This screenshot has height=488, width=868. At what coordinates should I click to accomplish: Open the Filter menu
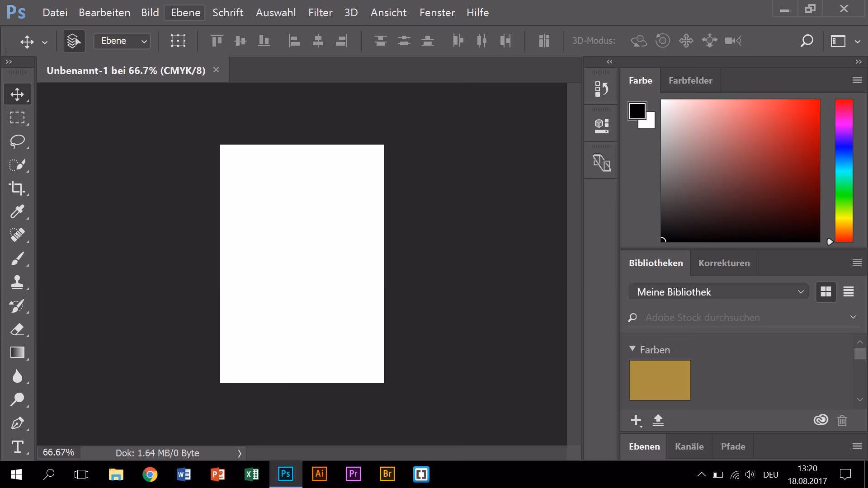(320, 12)
